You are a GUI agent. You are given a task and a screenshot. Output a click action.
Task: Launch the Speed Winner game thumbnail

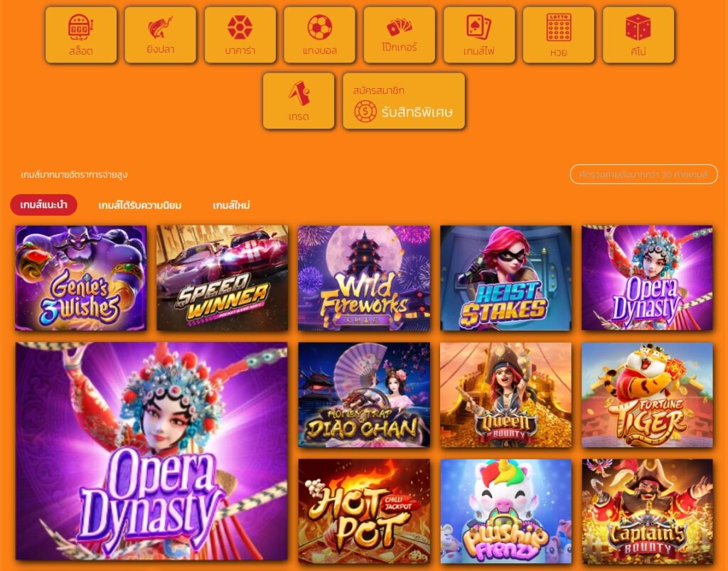[223, 278]
